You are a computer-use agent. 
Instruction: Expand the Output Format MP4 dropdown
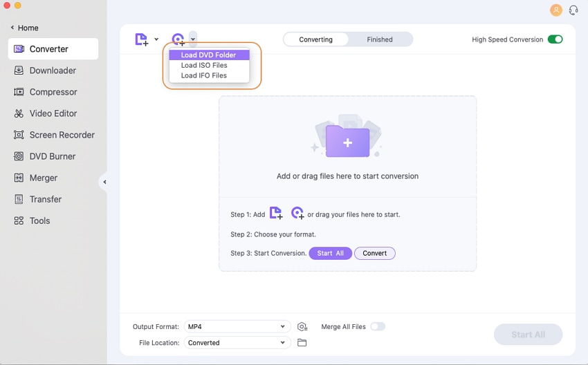point(236,326)
